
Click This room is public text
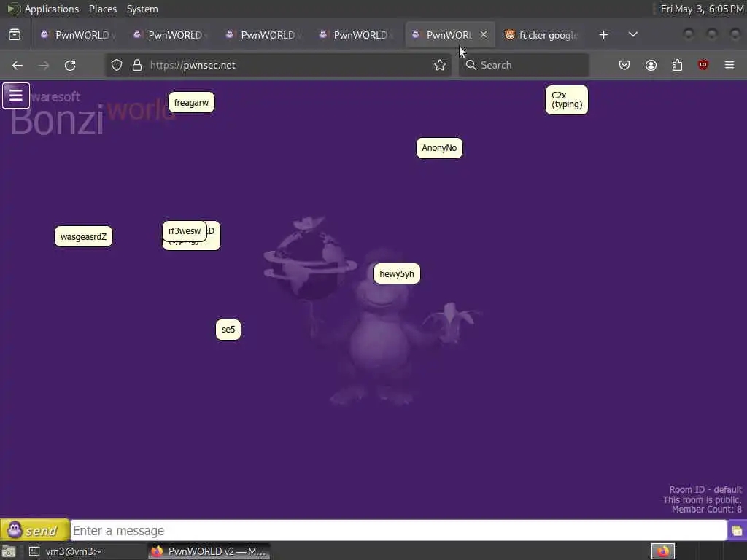[702, 499]
